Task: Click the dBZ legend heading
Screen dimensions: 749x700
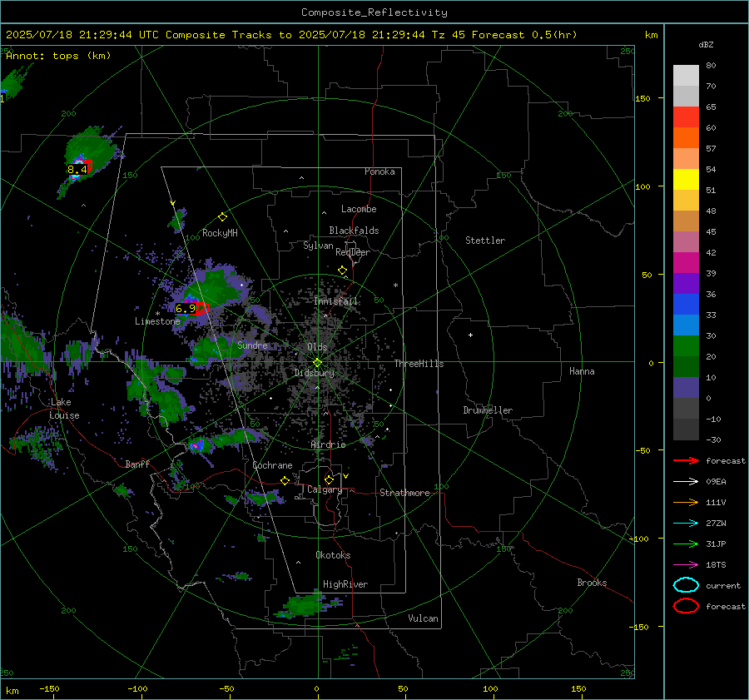Action: (706, 44)
